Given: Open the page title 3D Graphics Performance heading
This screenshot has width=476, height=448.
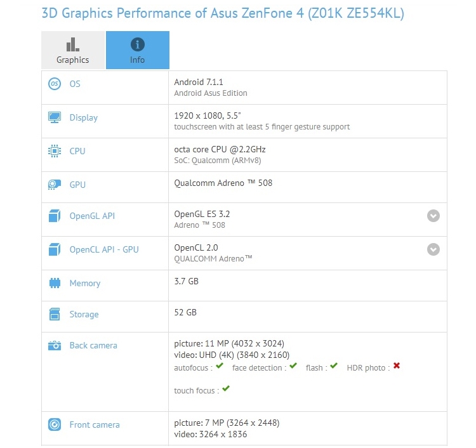Looking at the screenshot, I should [223, 13].
